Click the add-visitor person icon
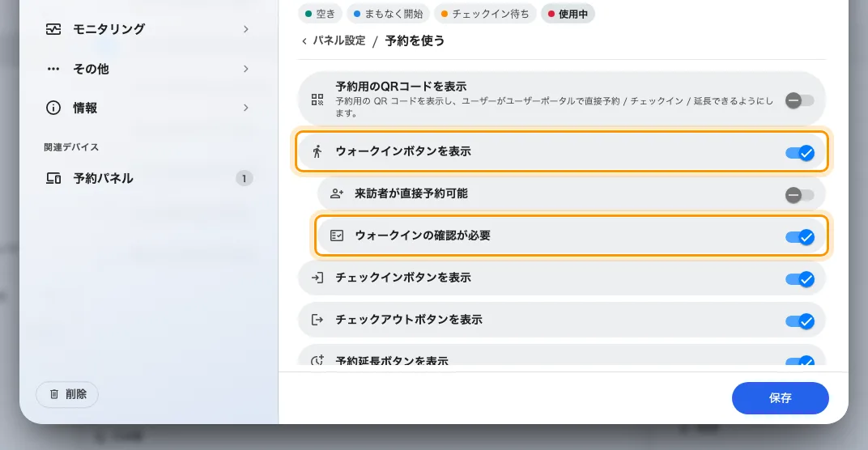868x450 pixels. pyautogui.click(x=337, y=193)
